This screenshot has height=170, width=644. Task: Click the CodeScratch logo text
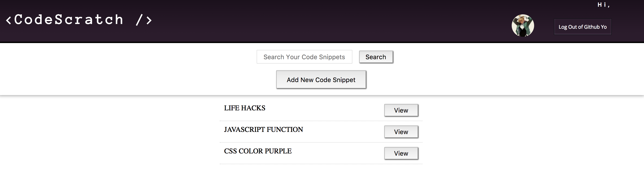[69, 20]
